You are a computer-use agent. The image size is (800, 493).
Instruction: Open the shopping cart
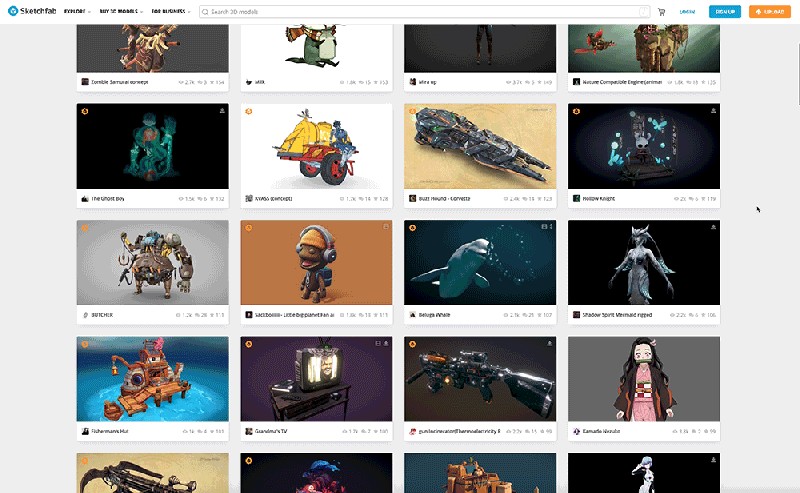(x=661, y=12)
